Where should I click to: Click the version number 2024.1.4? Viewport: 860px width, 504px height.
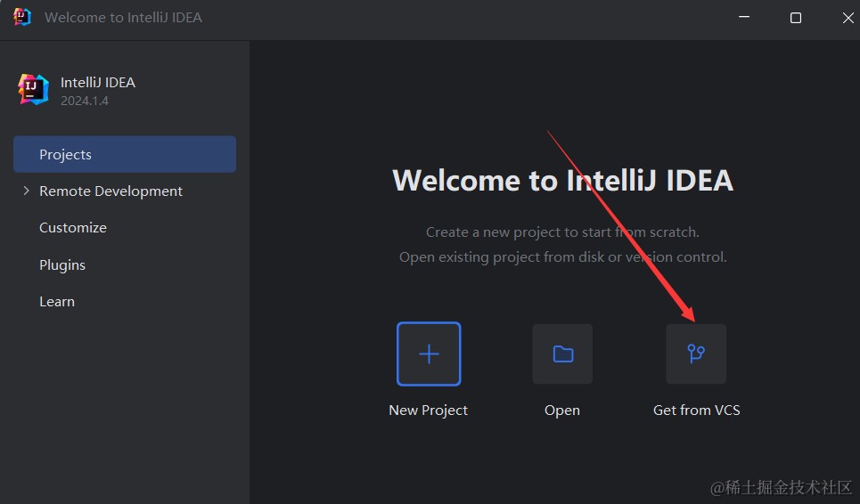click(x=85, y=101)
